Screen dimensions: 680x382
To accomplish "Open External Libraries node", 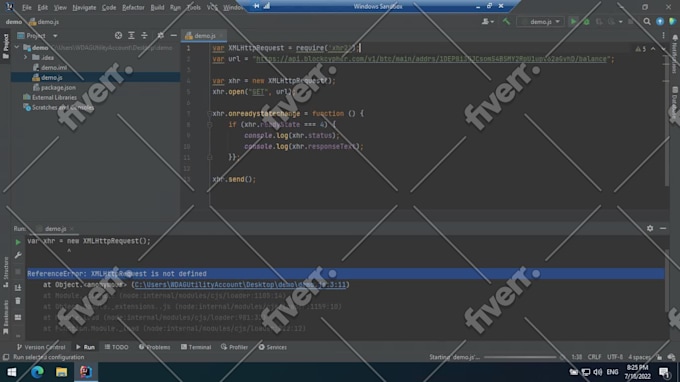I will 54,98.
